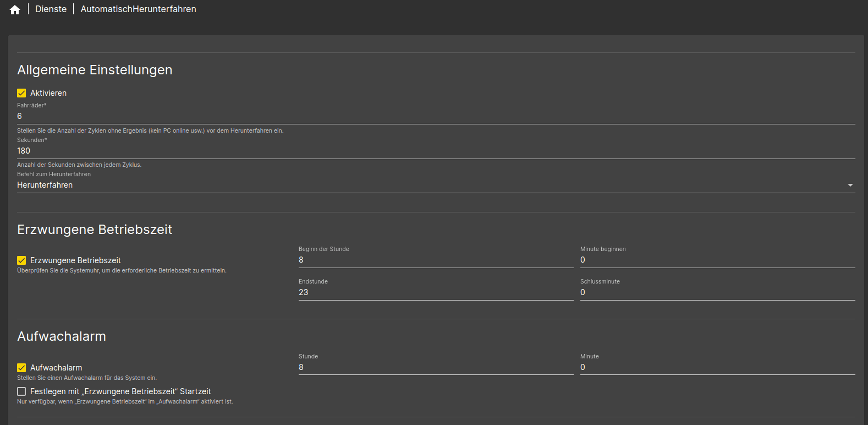Uncheck the Aufwachalarm checkbox
This screenshot has height=425, width=868.
point(22,368)
